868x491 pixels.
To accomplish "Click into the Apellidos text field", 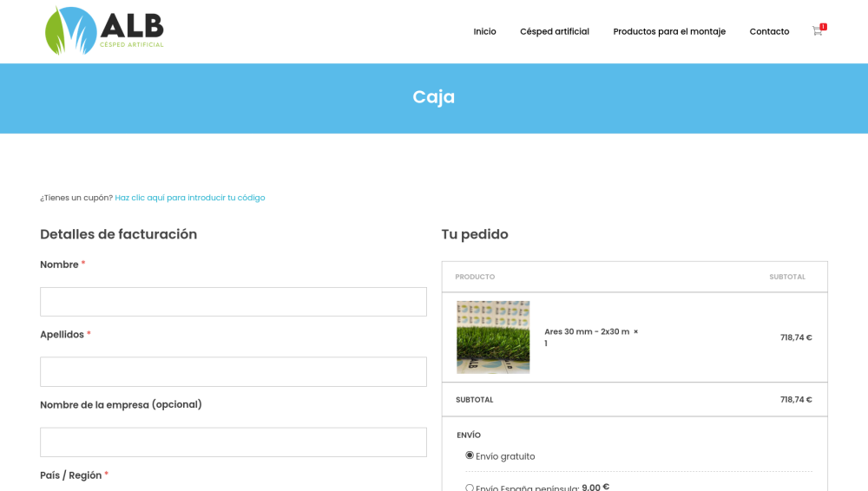I will (233, 371).
